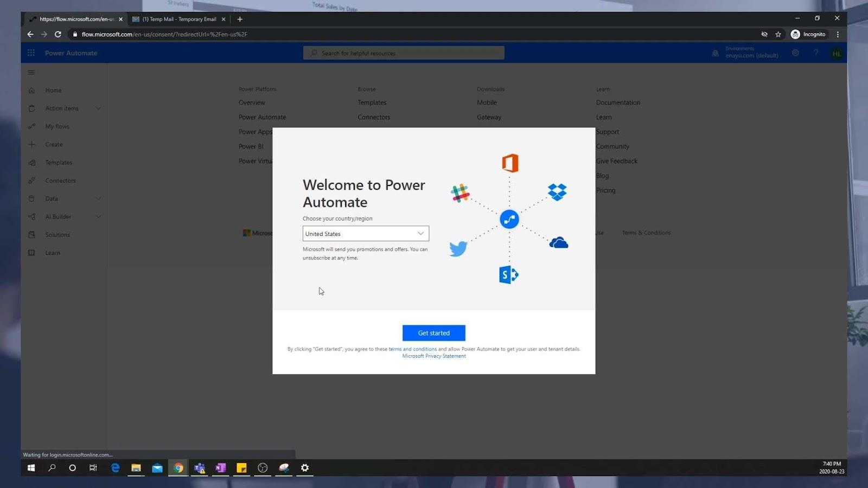Open Chrome from the taskbar

178,467
